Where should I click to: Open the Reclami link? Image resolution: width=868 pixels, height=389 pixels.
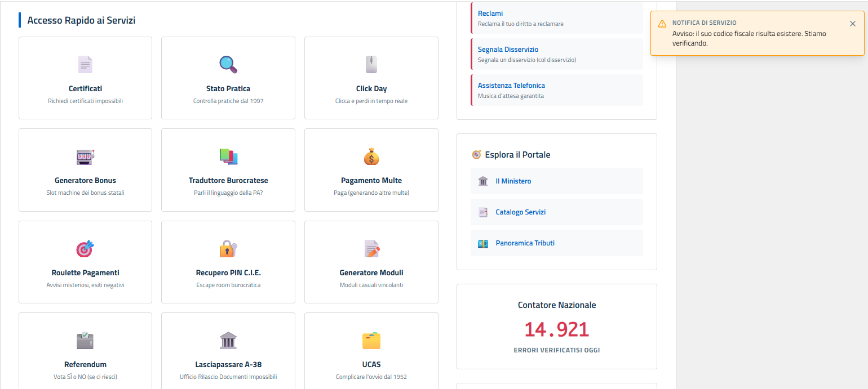[x=490, y=14]
